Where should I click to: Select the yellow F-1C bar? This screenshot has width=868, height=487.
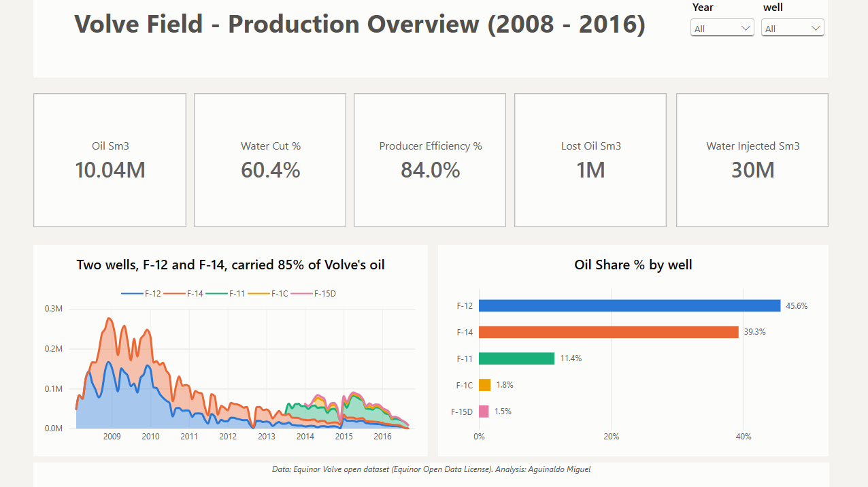(485, 385)
